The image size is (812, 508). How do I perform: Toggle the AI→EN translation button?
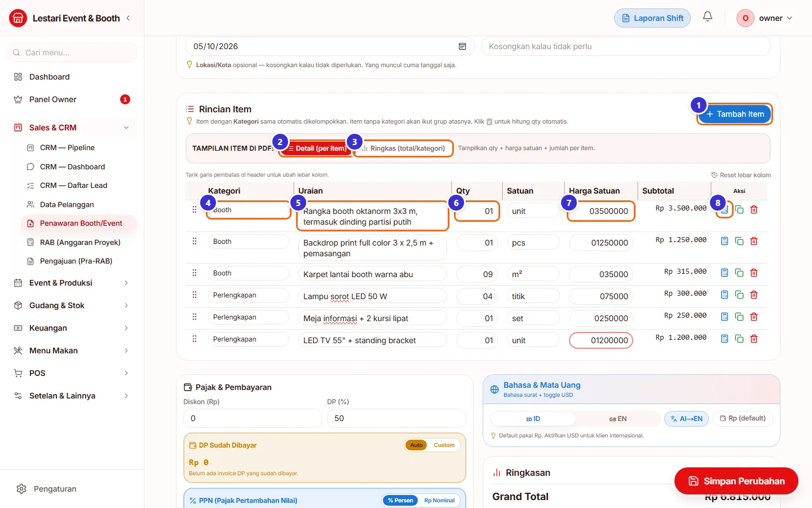(686, 419)
